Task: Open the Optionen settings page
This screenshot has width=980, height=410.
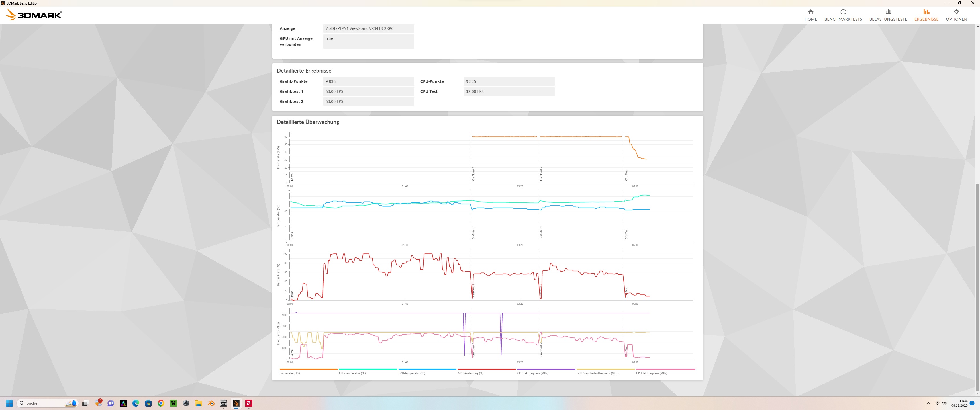Action: coord(956,15)
